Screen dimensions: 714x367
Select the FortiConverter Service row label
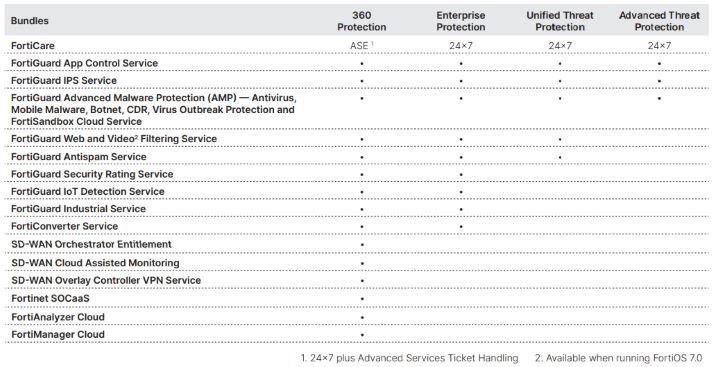pos(64,226)
